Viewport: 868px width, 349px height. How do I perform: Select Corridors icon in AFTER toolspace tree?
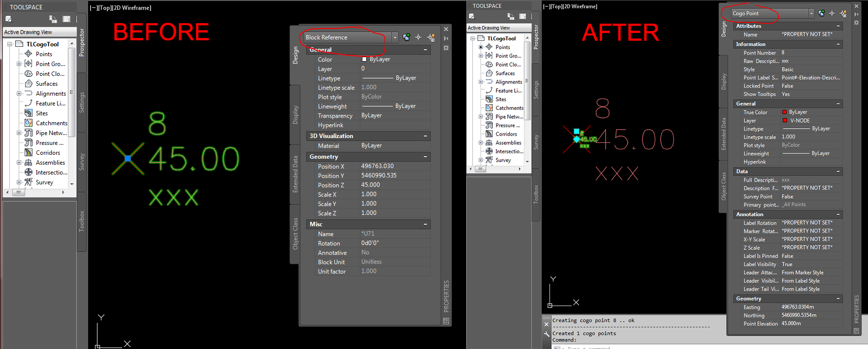[489, 134]
